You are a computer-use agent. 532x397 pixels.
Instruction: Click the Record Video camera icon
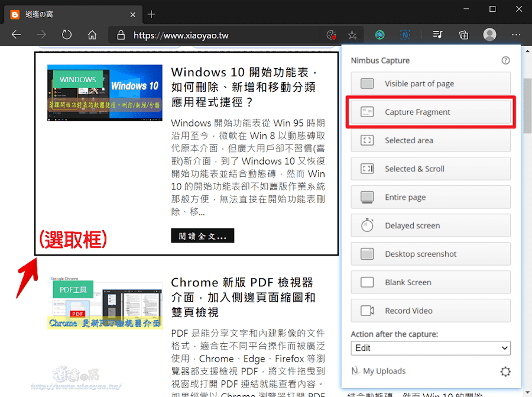[367, 311]
